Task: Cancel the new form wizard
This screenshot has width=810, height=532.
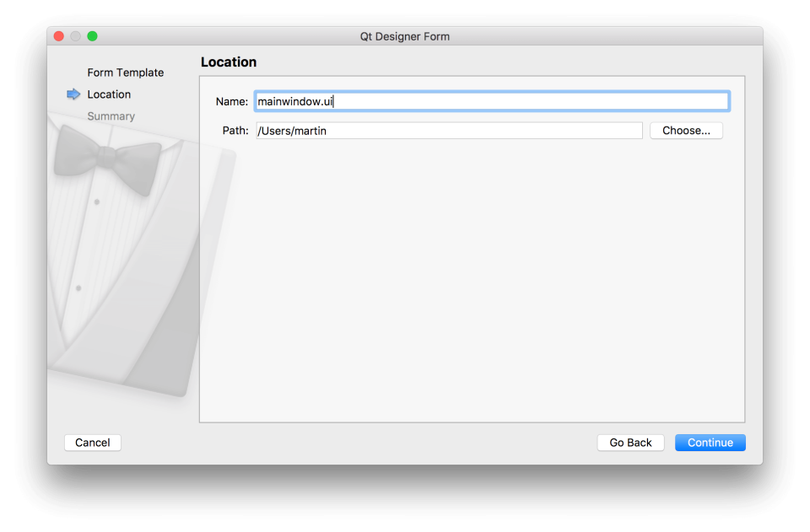Action: [93, 443]
